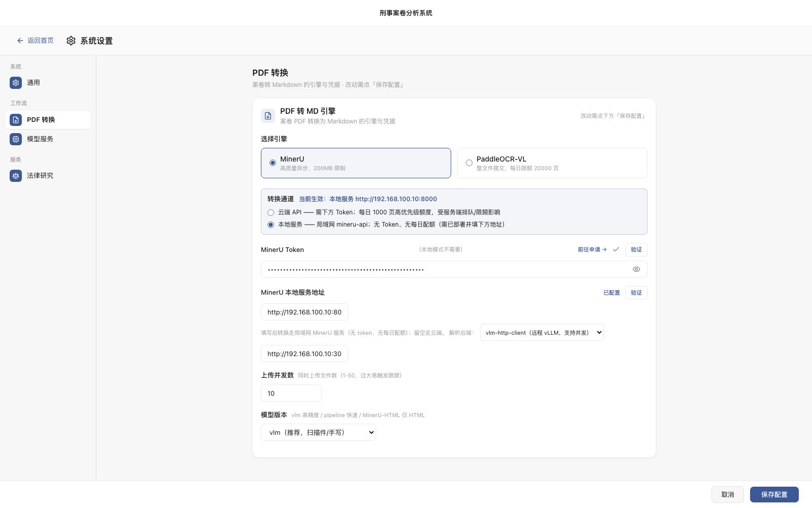The width and height of the screenshot is (812, 508).
Task: Click the checkmark icon next to Token 验证
Action: (x=616, y=249)
